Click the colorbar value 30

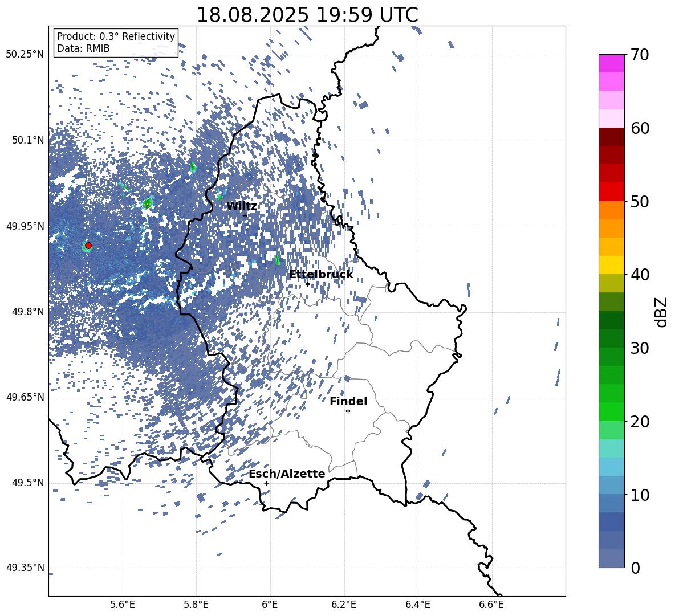(640, 348)
